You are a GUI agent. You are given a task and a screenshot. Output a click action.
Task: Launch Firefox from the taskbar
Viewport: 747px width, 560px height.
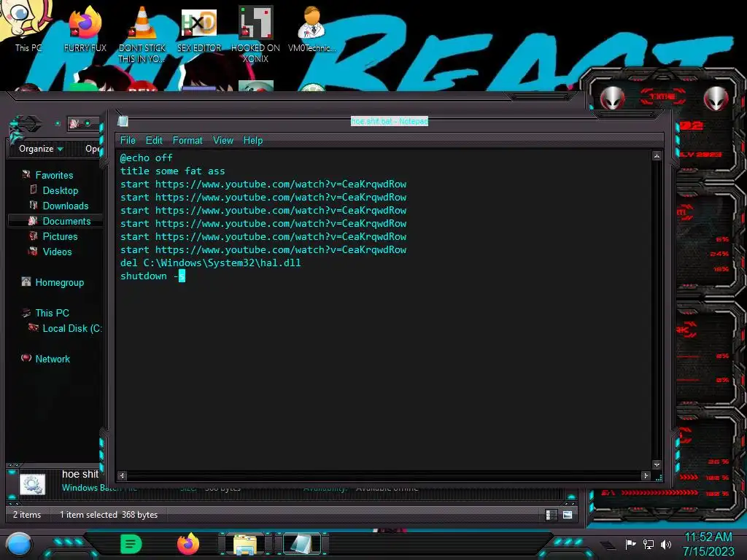(x=188, y=544)
